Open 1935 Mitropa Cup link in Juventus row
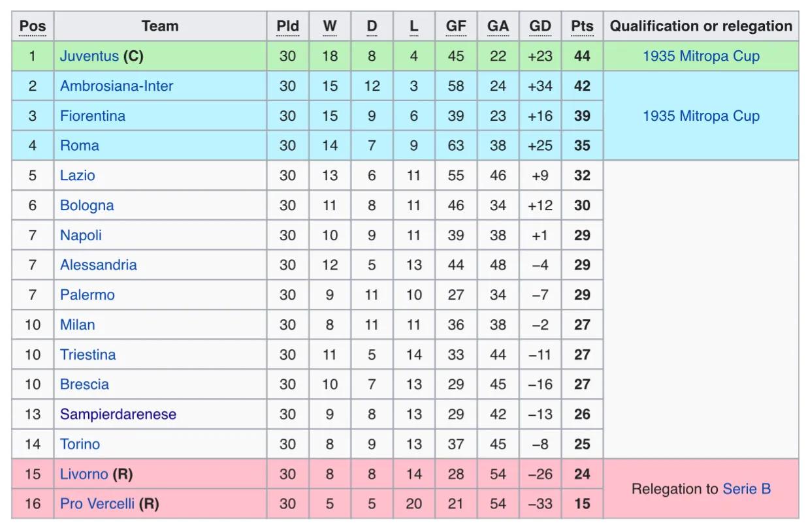 click(701, 56)
